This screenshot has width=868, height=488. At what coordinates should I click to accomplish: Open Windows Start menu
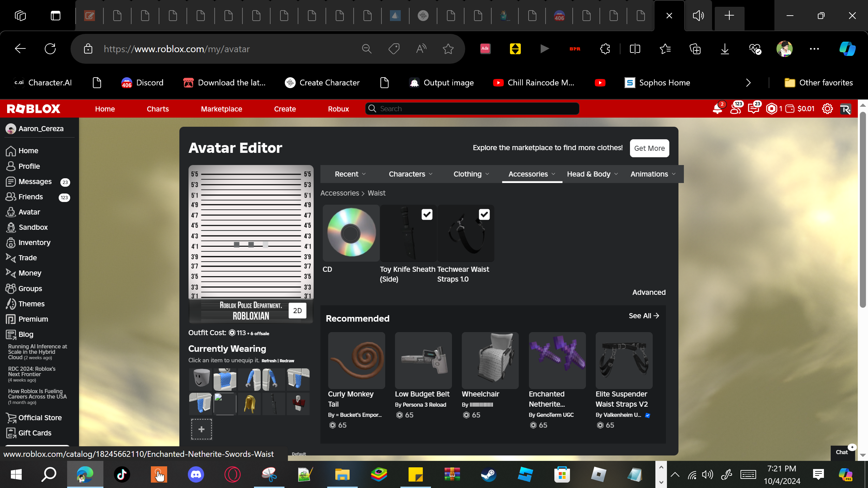[x=16, y=474]
